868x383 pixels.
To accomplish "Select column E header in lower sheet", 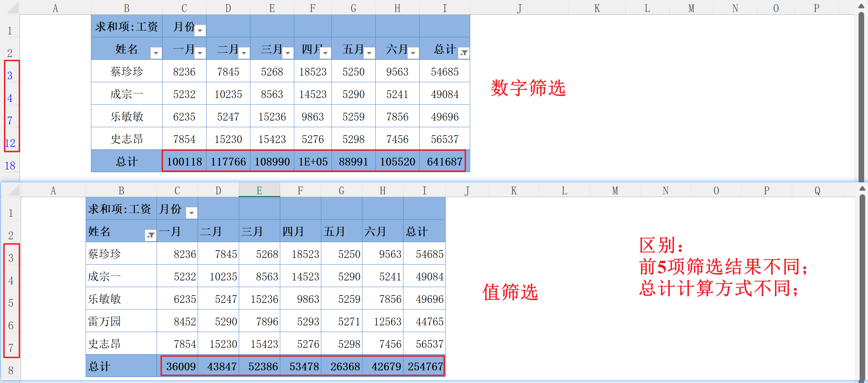I will coord(259,191).
